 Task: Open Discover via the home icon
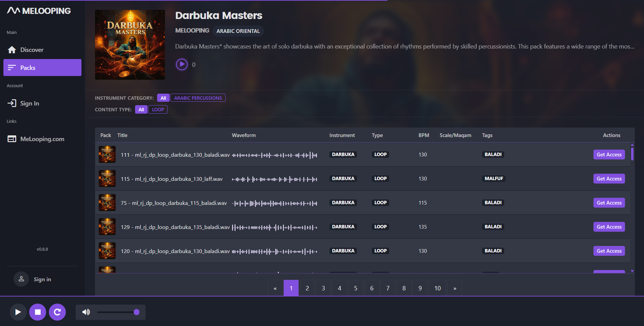(x=12, y=50)
